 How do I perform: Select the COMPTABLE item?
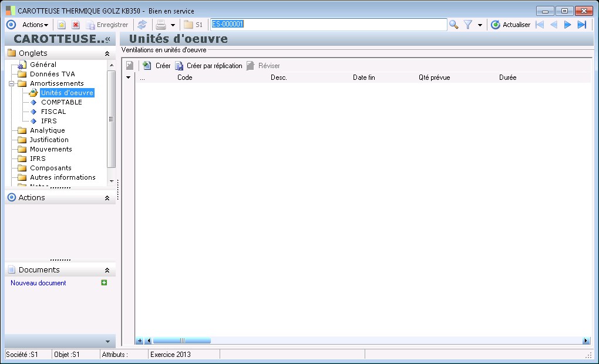point(62,102)
